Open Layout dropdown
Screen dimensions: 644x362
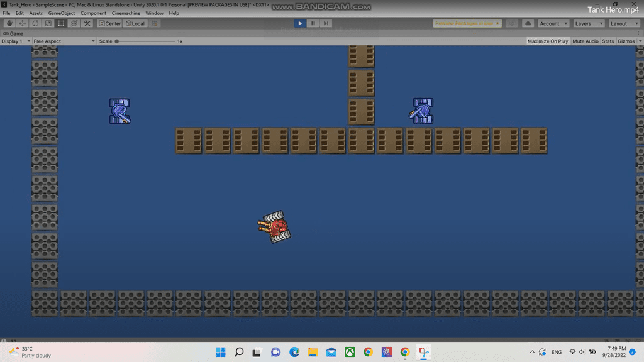(x=625, y=23)
